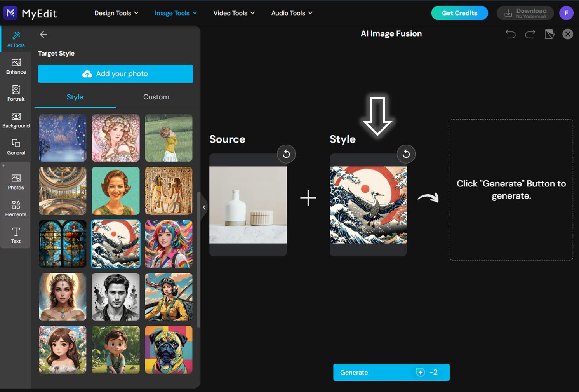Open the Photos panel
The height and width of the screenshot is (392, 579).
(16, 181)
